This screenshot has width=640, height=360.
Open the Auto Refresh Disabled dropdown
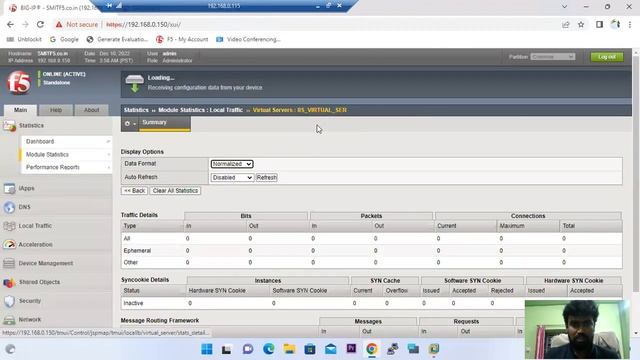(232, 178)
